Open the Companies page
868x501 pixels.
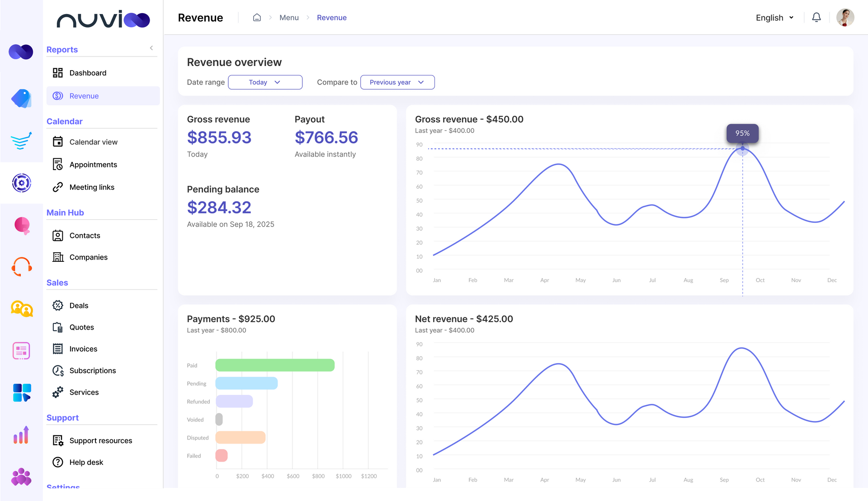coord(88,257)
